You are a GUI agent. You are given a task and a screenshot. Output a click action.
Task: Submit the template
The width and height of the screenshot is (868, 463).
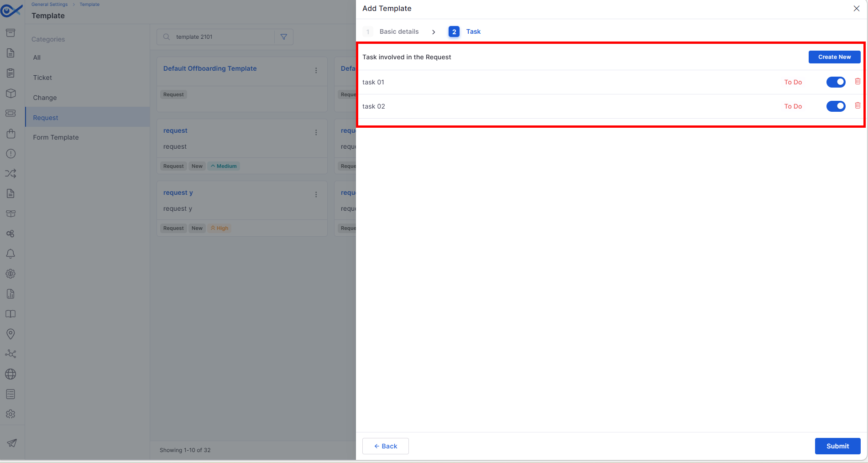point(837,446)
